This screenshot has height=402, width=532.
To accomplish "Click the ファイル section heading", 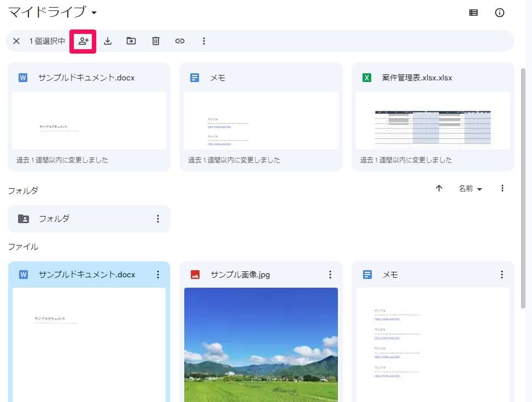I will 23,247.
